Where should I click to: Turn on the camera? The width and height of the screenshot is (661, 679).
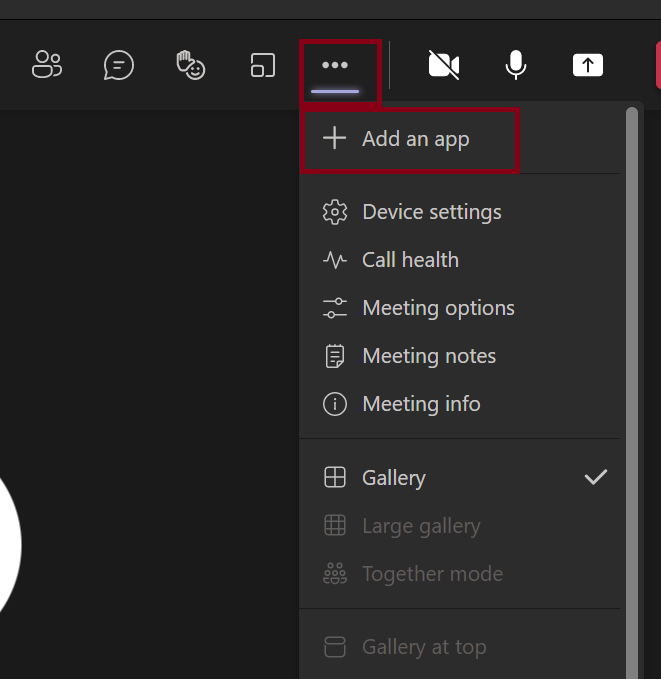[443, 65]
